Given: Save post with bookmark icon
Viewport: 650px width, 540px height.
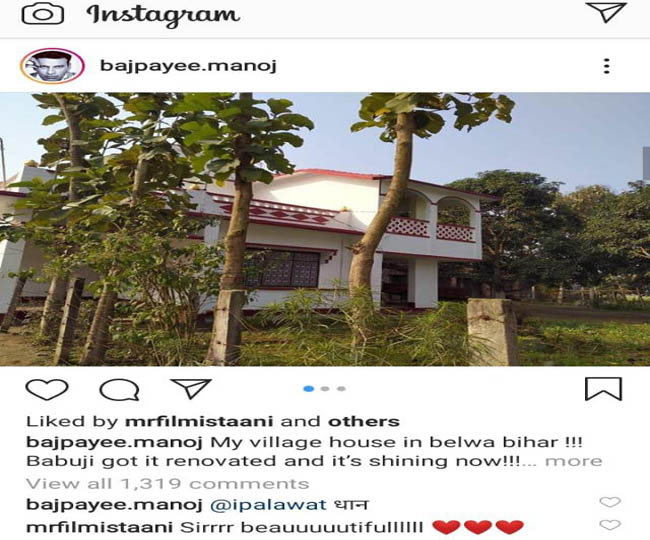Looking at the screenshot, I should (x=603, y=389).
